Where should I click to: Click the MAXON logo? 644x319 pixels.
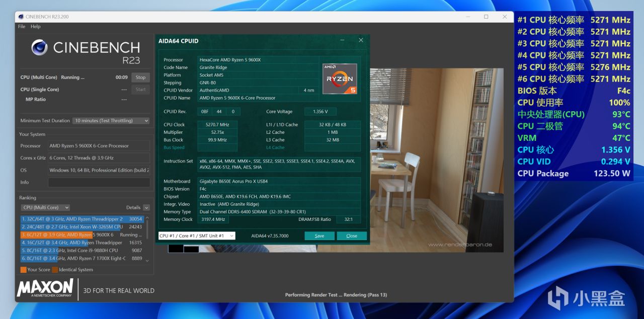[45, 288]
